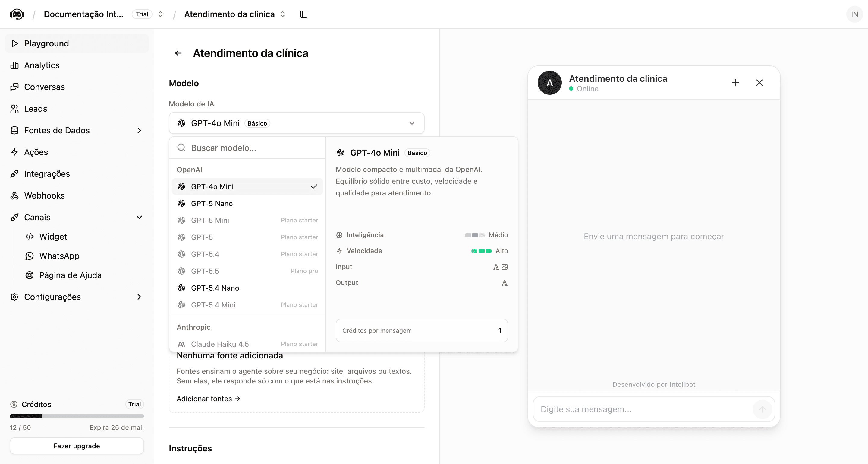This screenshot has height=464, width=868.
Task: Open the agent switcher beside Atendimento da clínica
Action: click(283, 14)
